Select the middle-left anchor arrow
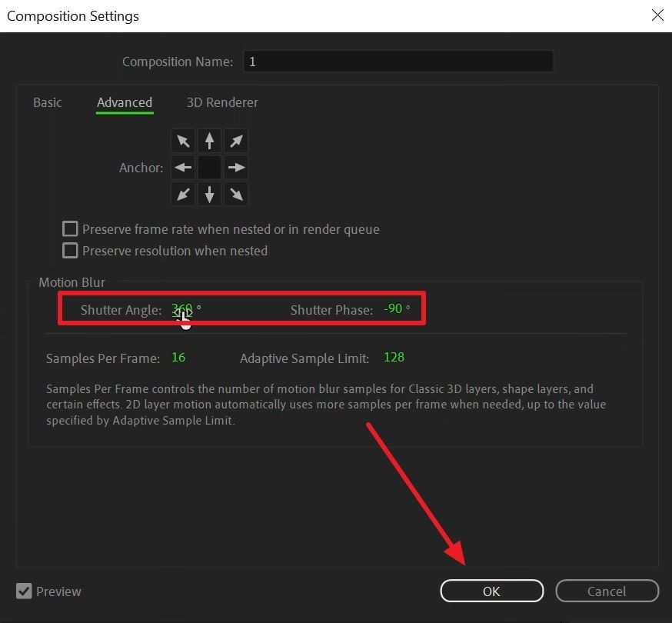The width and height of the screenshot is (672, 623). [183, 168]
